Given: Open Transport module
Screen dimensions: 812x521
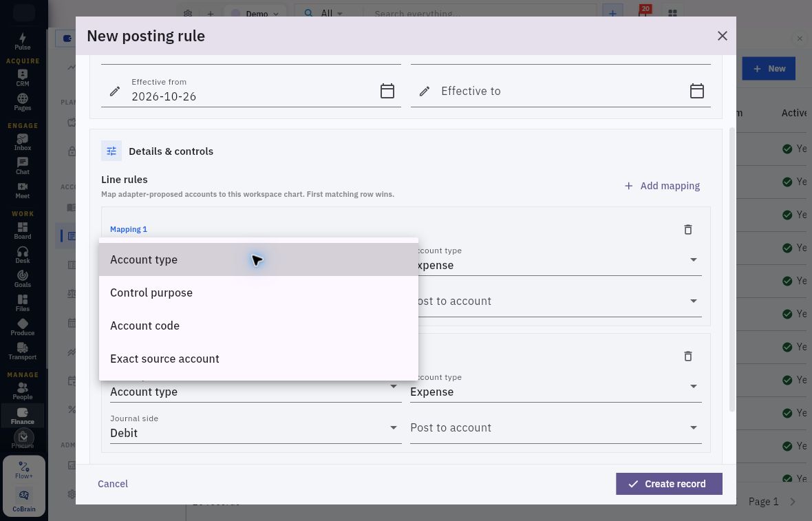Looking at the screenshot, I should click(22, 351).
